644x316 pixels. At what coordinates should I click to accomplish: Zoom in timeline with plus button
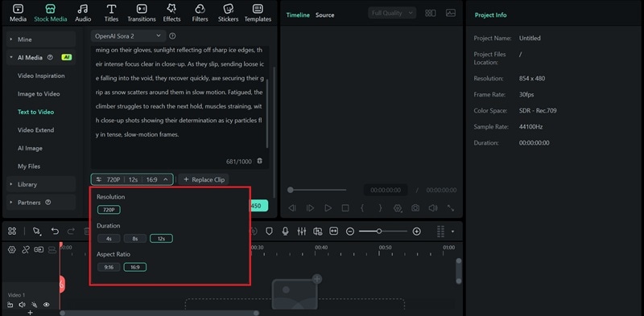pyautogui.click(x=416, y=232)
